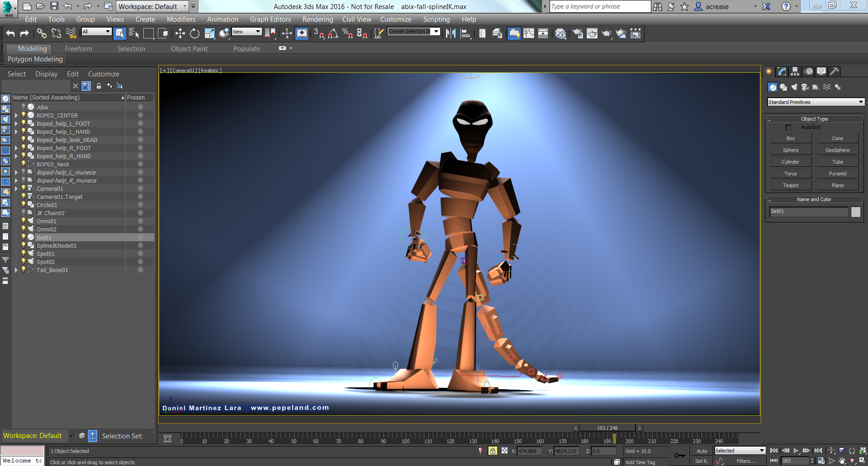868x466 pixels.
Task: Expand the Camera01 tree item
Action: coord(16,188)
